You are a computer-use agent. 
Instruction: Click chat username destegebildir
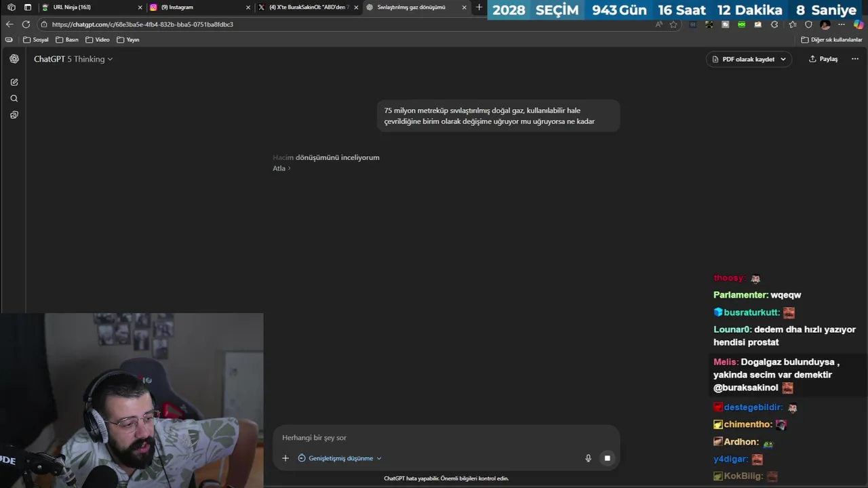tap(753, 407)
